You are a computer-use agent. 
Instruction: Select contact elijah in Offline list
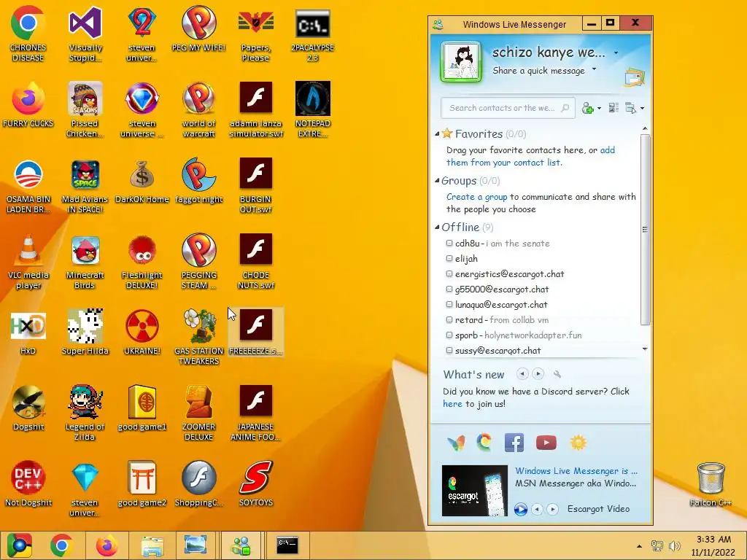[x=462, y=259]
